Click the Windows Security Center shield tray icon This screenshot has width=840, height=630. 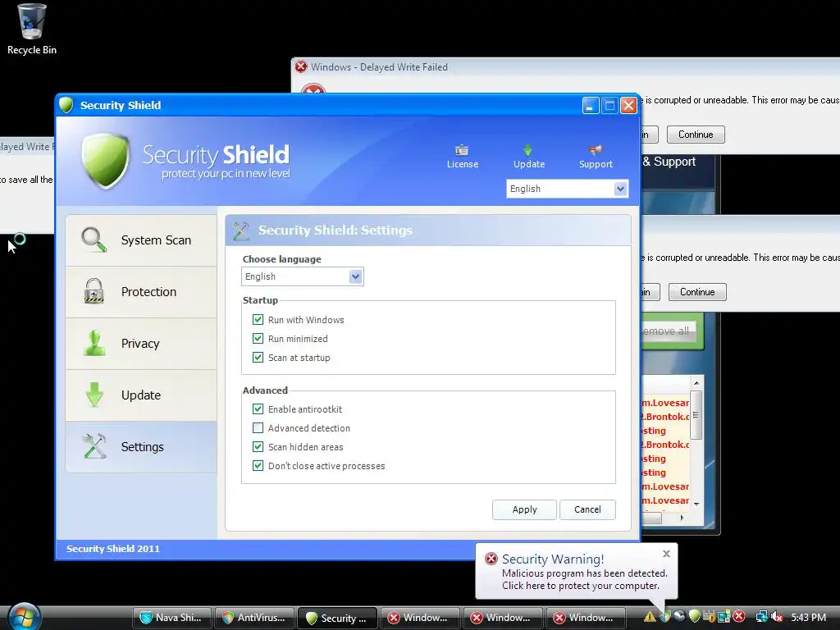[665, 617]
